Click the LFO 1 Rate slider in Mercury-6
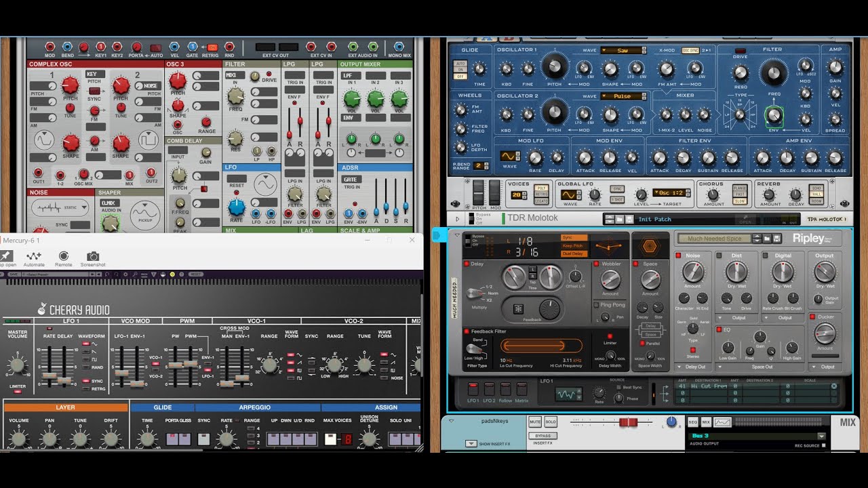Screen dimensions: 868x488 (48, 375)
